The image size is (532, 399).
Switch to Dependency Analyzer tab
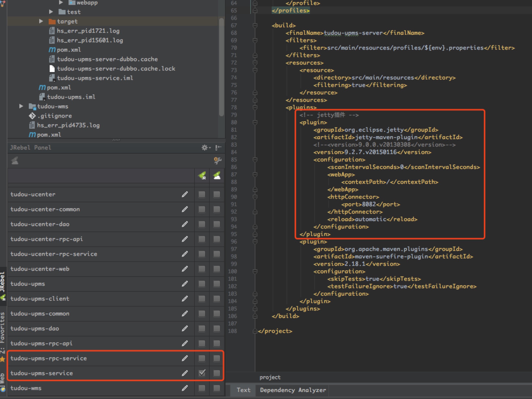click(x=293, y=390)
